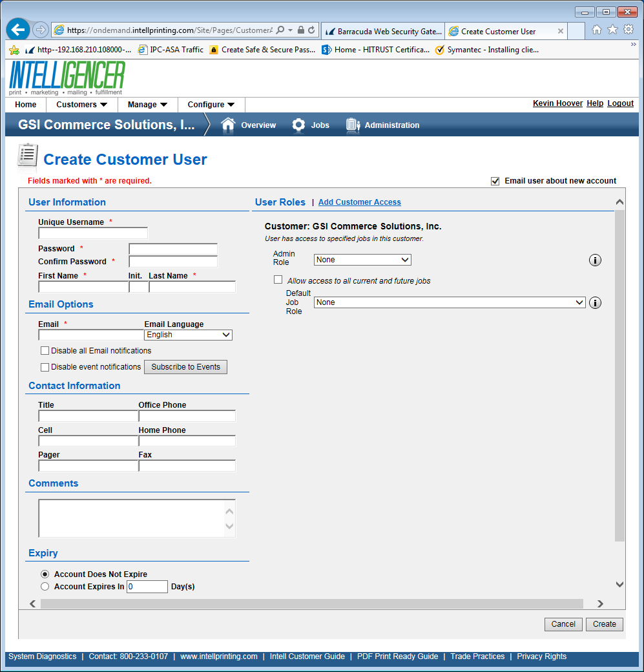
Task: Open the Configure menu
Action: tap(211, 105)
